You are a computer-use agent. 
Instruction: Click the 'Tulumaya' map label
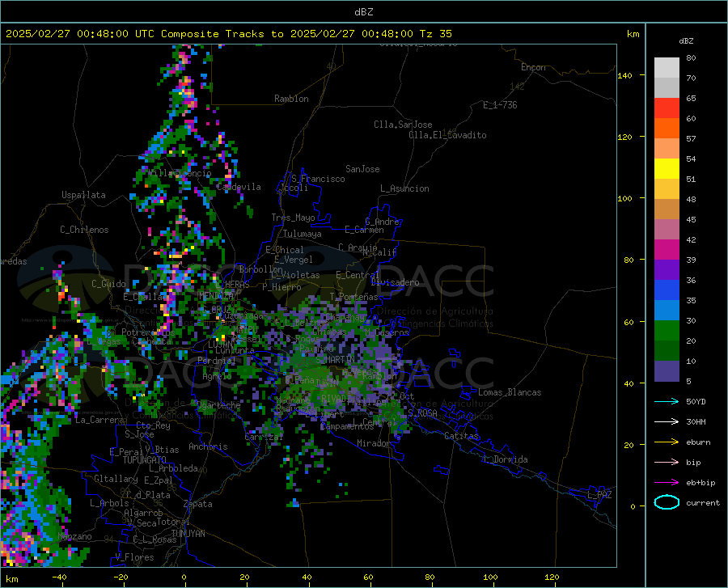click(303, 234)
